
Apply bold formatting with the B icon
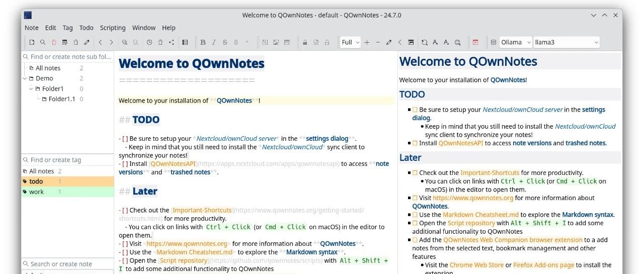click(203, 42)
